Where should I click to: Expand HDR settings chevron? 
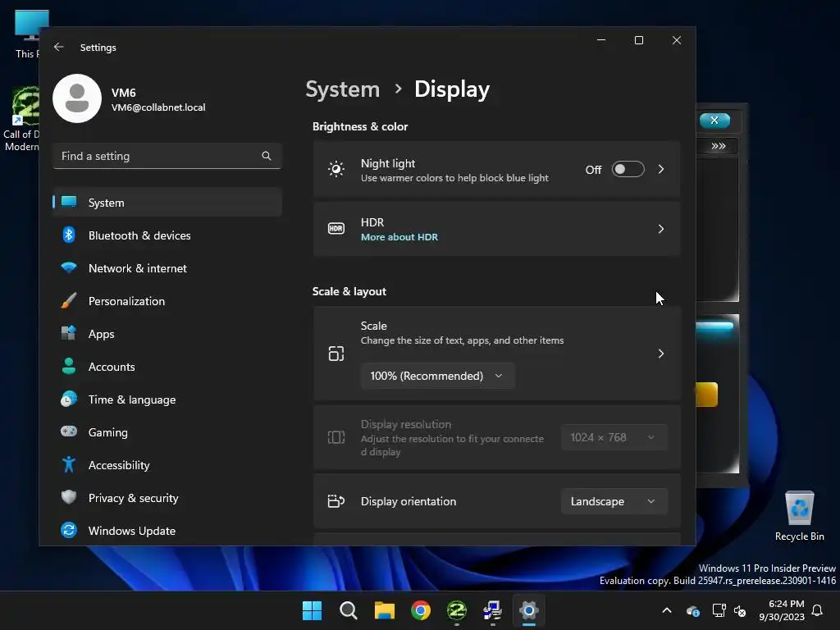click(x=661, y=229)
